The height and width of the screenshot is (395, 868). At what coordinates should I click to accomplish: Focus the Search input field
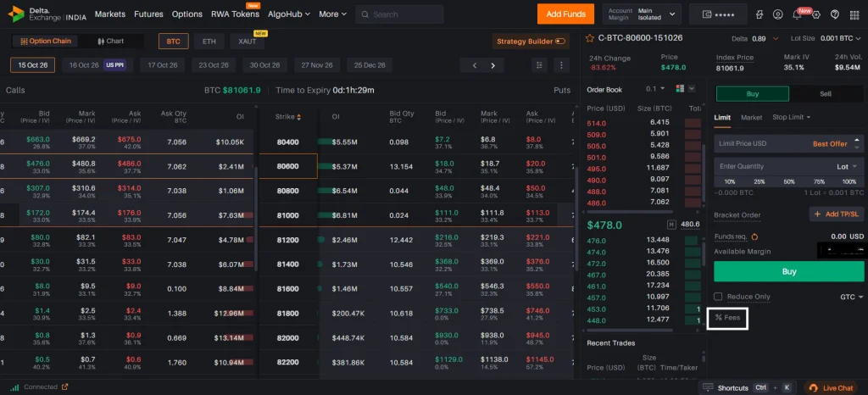(x=399, y=14)
